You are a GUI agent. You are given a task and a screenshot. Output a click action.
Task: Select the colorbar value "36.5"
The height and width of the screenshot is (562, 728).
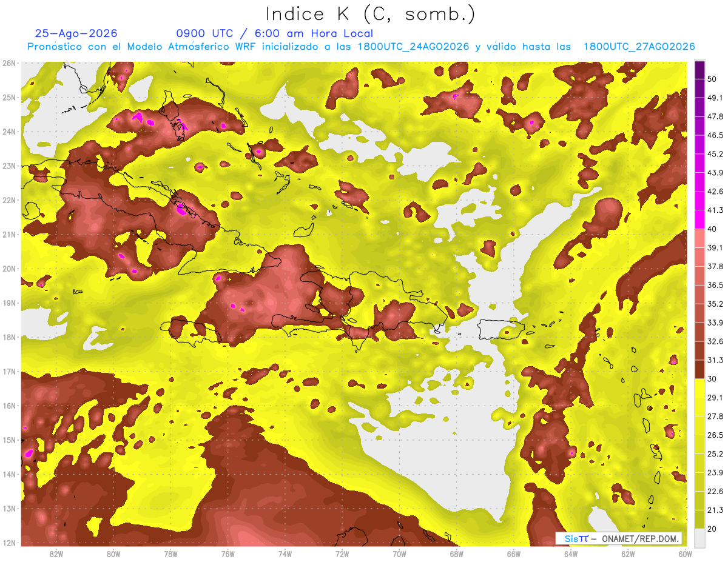tap(715, 285)
